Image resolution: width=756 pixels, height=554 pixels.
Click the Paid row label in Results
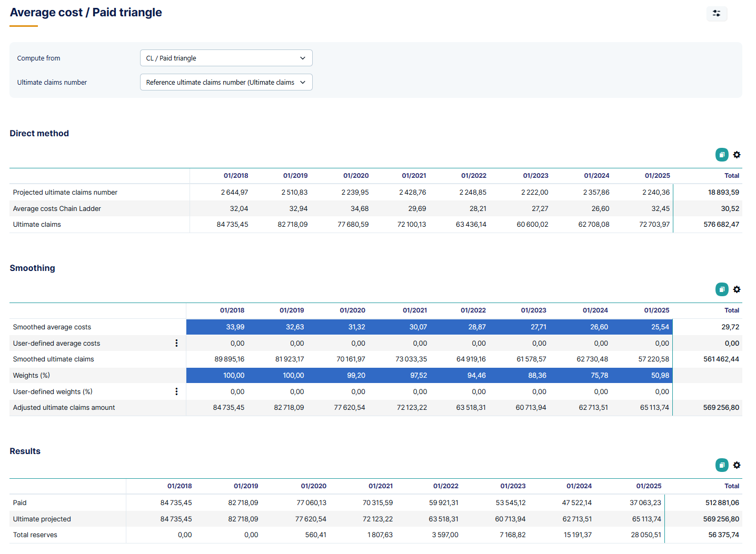point(19,502)
